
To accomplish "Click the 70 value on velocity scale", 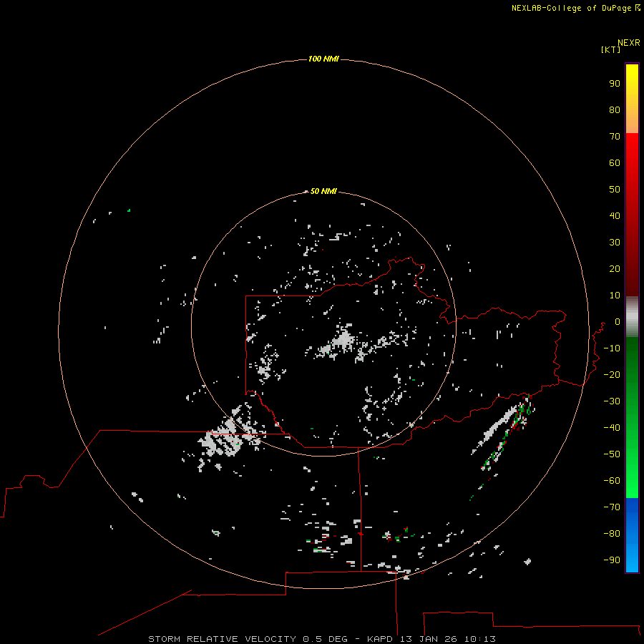I will (x=615, y=137).
